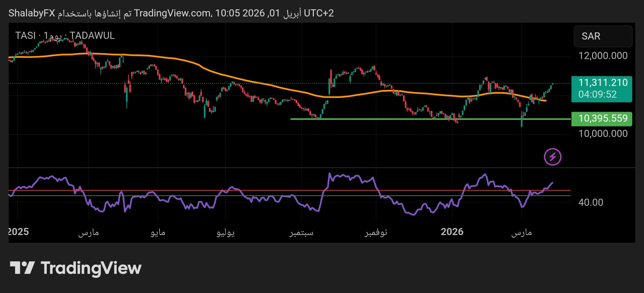This screenshot has width=644, height=293.
Task: Click the ShalabyFX author name
Action: pos(32,13)
